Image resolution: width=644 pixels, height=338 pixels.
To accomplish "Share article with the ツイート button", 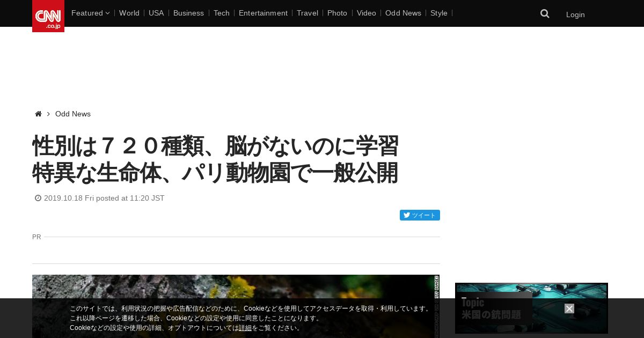I will click(420, 215).
